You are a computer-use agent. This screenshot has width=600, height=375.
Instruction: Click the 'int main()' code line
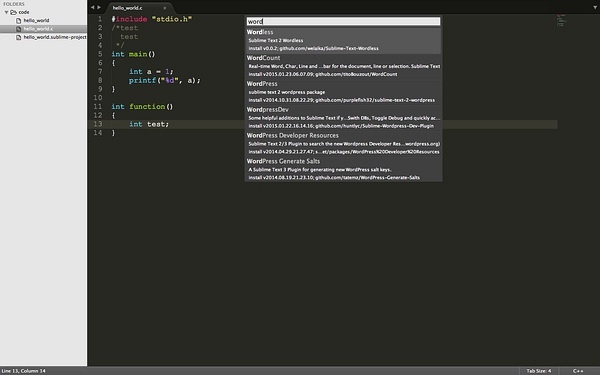133,54
